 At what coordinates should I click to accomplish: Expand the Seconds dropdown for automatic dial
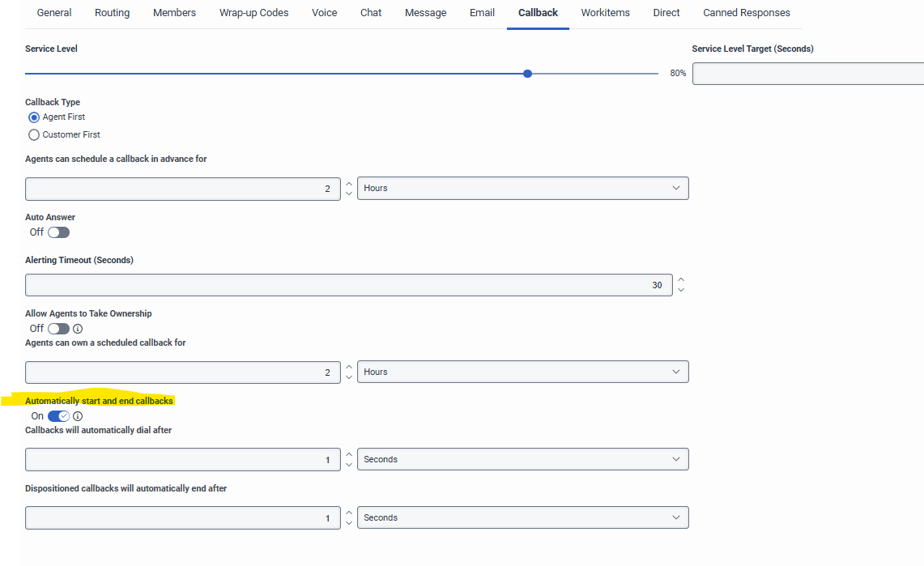522,459
